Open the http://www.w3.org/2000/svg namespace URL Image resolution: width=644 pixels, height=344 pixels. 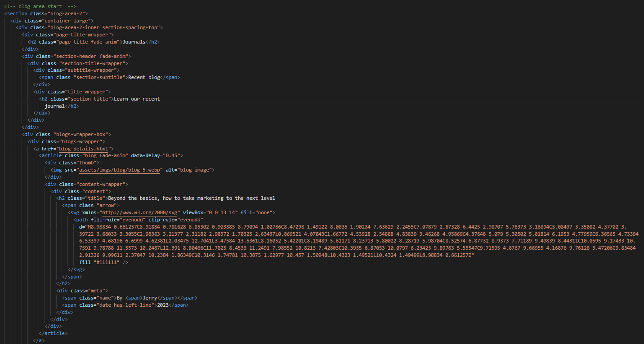pos(140,212)
